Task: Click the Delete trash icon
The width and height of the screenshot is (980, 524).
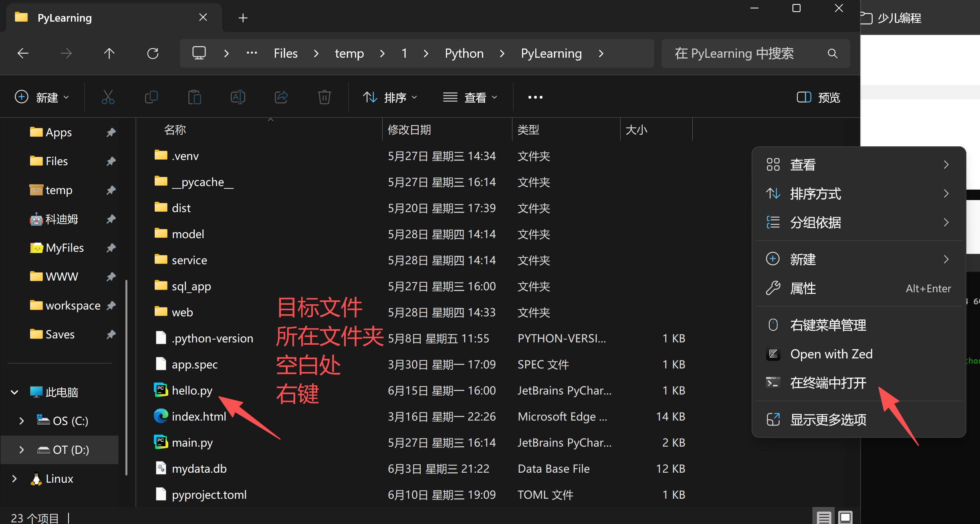Action: [x=324, y=97]
